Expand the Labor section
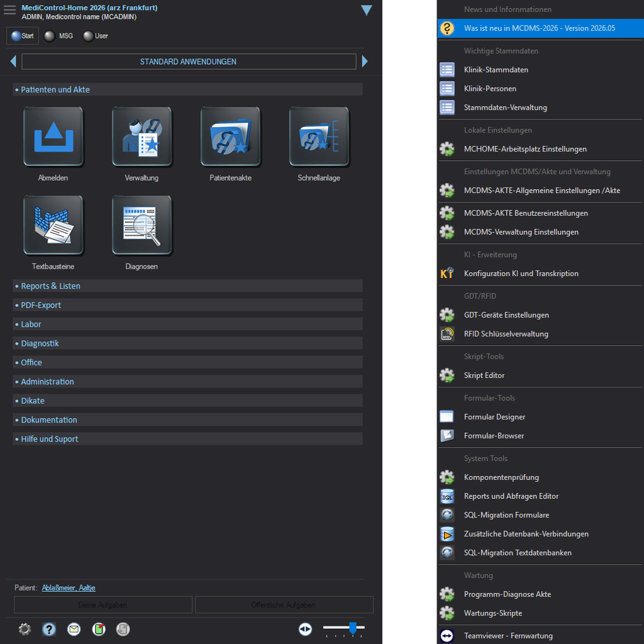 point(31,325)
